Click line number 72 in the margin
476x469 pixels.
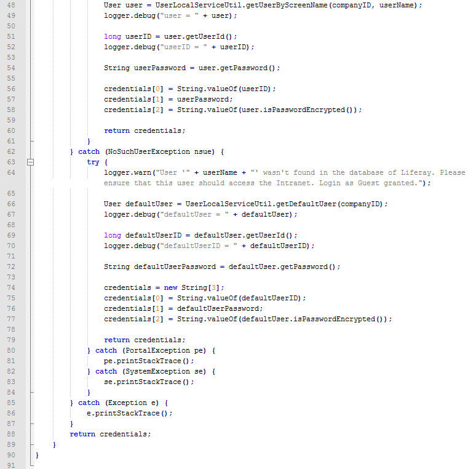[x=11, y=267]
